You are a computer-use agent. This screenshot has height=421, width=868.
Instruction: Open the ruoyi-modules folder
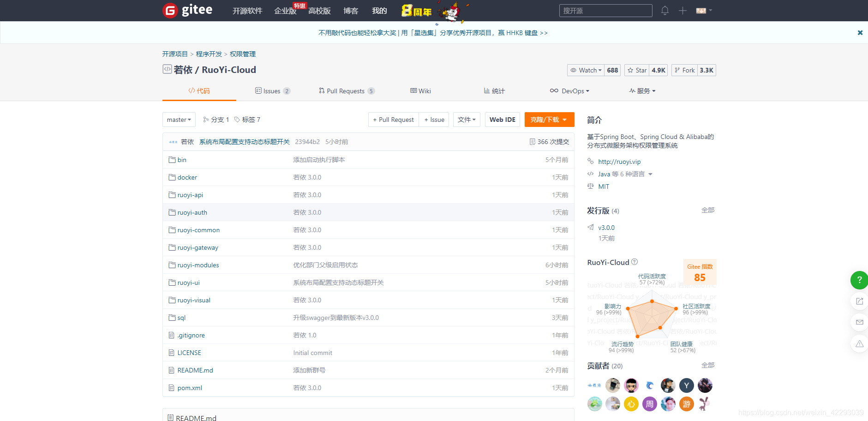click(198, 265)
